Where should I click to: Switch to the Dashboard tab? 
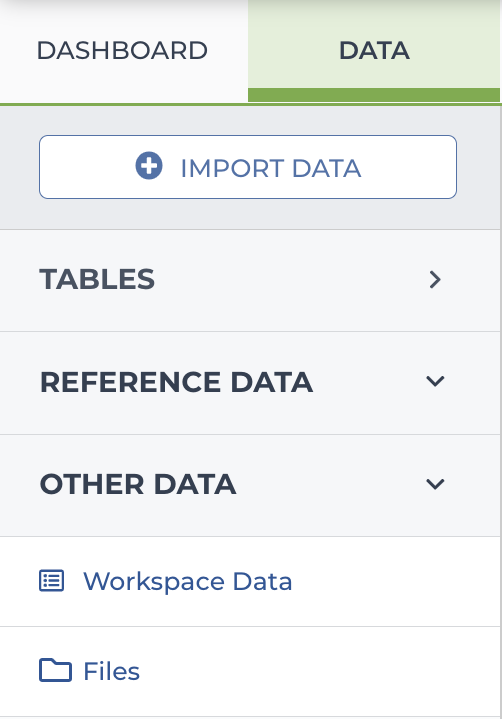click(122, 50)
